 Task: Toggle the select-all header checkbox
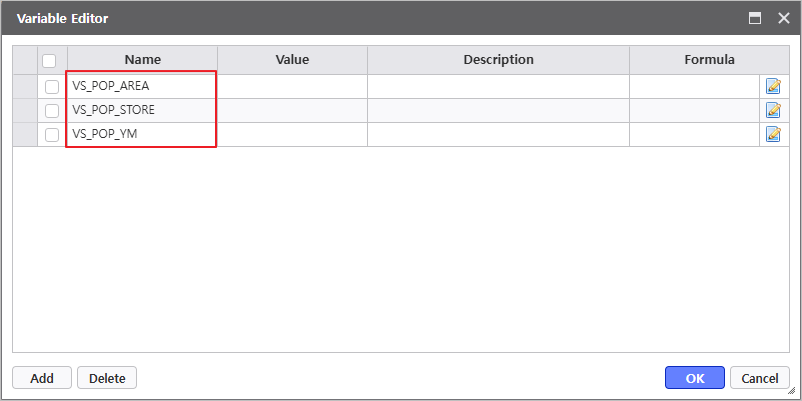[x=49, y=60]
